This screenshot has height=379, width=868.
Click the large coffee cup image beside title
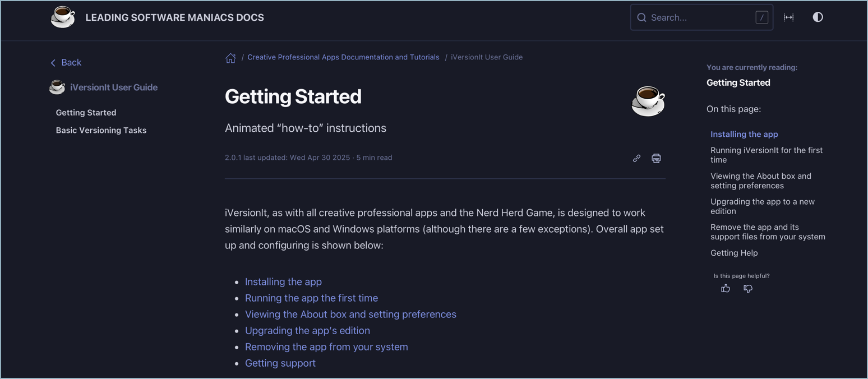coord(648,101)
